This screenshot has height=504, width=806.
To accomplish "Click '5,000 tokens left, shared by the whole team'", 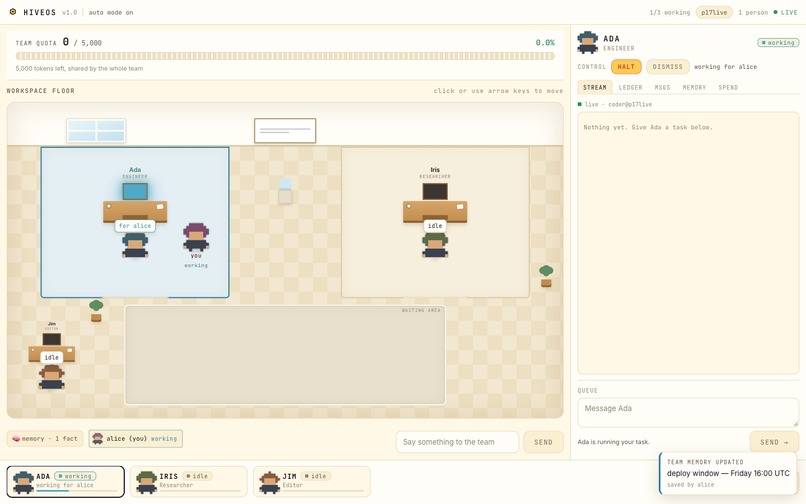I will click(79, 68).
